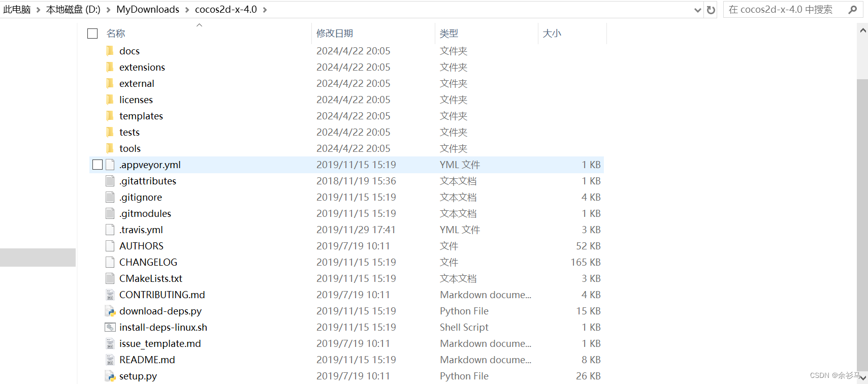Click the CHANGELOG file icon
868x384 pixels.
click(x=110, y=262)
